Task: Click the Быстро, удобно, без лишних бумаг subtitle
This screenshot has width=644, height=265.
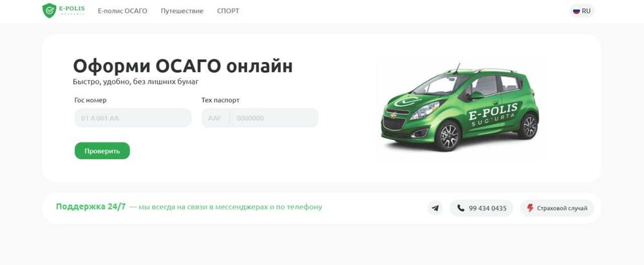Action: tap(135, 82)
